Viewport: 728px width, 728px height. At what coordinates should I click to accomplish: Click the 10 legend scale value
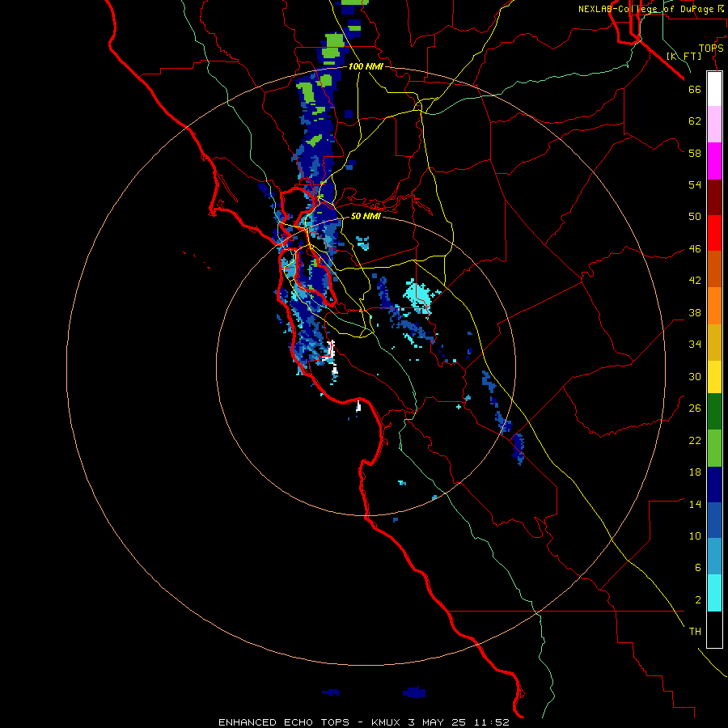pyautogui.click(x=695, y=535)
